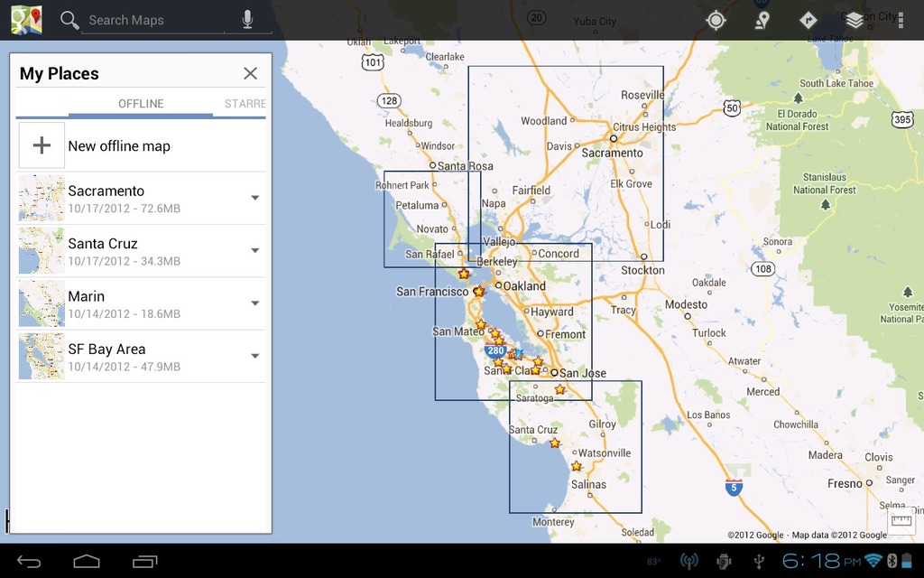Viewport: 924px width, 578px height.
Task: Focus the Search Maps input field
Action: point(152,20)
